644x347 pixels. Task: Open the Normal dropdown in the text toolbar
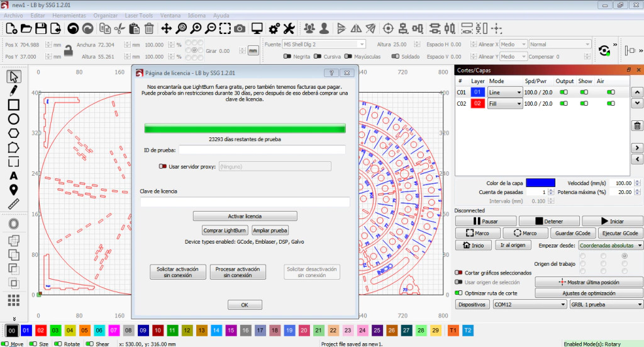click(x=559, y=45)
